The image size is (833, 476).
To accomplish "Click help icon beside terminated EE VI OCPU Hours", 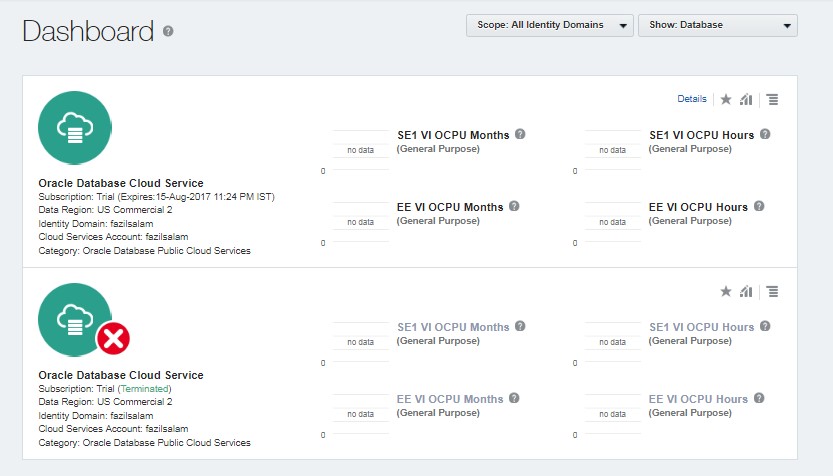I will [x=758, y=399].
